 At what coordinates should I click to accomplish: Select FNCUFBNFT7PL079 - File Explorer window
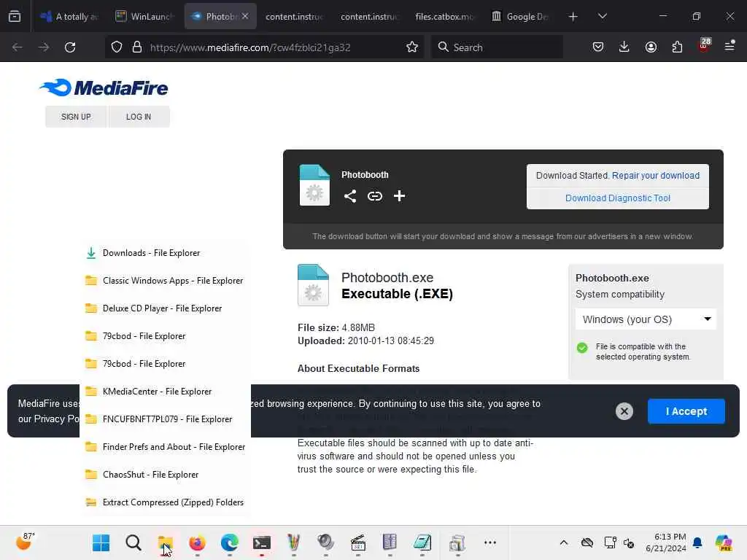(165, 419)
